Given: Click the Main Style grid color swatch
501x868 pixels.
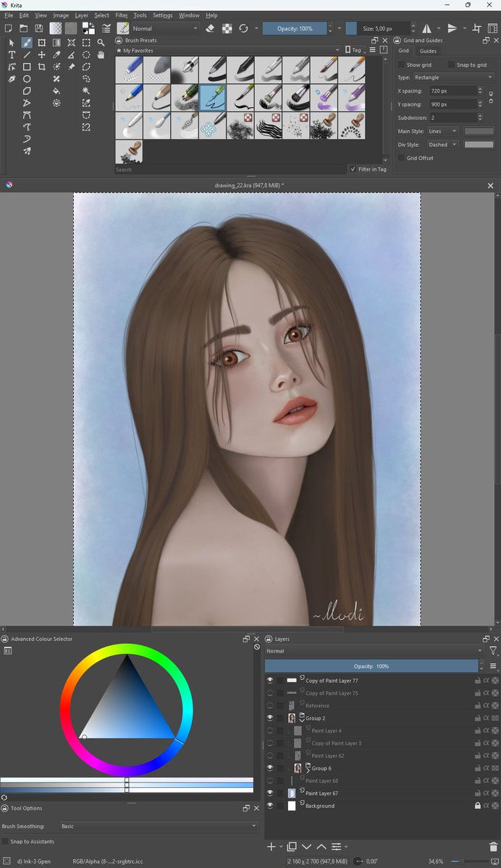Looking at the screenshot, I should click(x=479, y=131).
